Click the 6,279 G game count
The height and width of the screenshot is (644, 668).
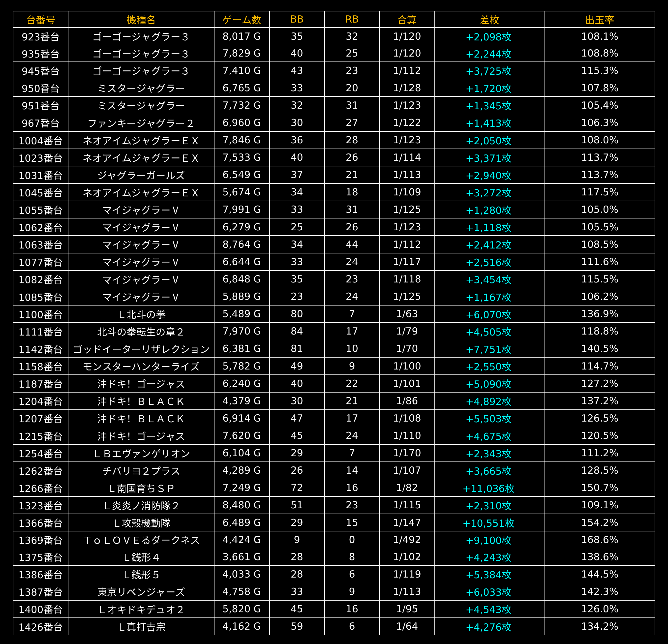click(242, 227)
